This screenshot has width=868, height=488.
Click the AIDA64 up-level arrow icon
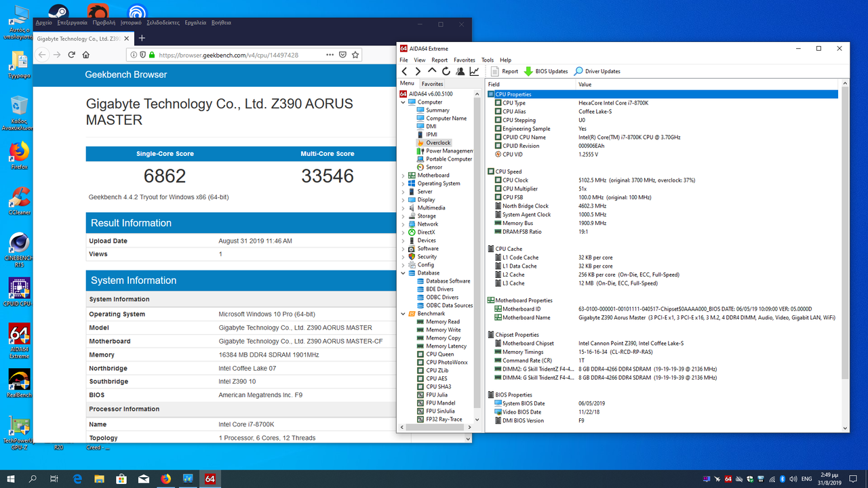point(432,71)
